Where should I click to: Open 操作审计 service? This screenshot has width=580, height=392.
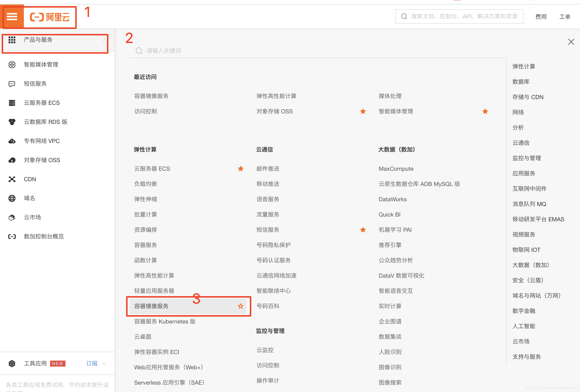268,381
